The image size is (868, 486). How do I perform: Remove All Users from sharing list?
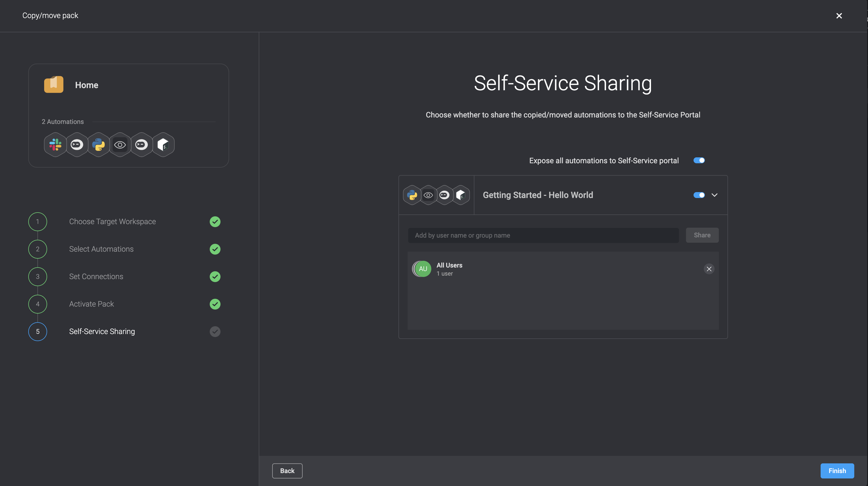click(x=709, y=269)
